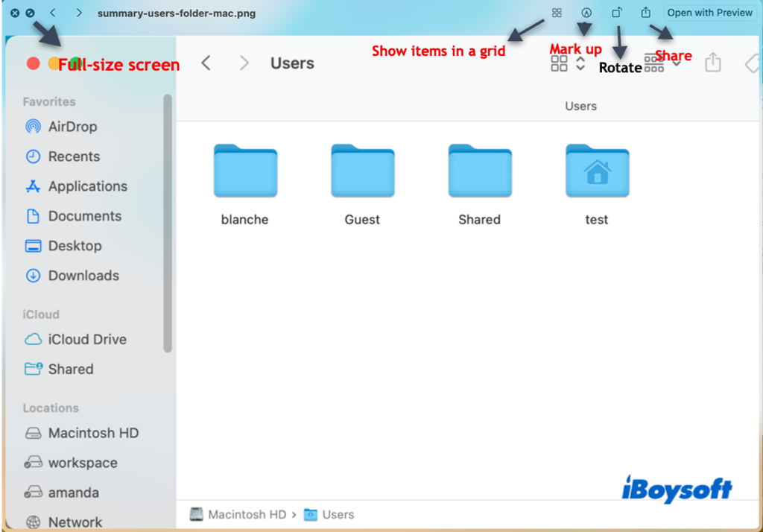Open Markup tool in Quick Look toolbar
The height and width of the screenshot is (532, 763).
tap(586, 13)
